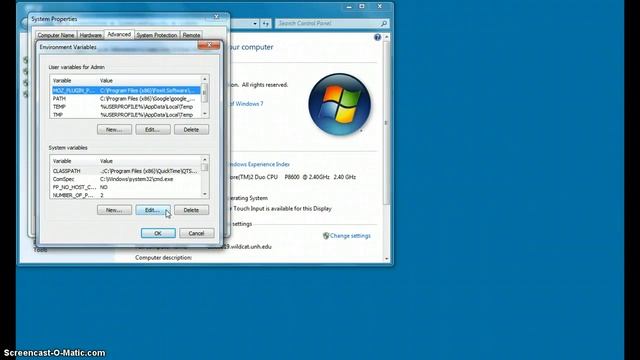Select PATH user variable row
The width and height of the screenshot is (640, 360).
[x=126, y=98]
